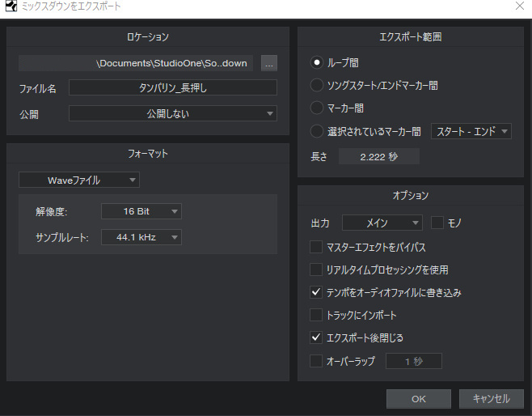This screenshot has height=416, width=532.
Task: Enable the オーバーラップ checkbox
Action: click(x=316, y=361)
